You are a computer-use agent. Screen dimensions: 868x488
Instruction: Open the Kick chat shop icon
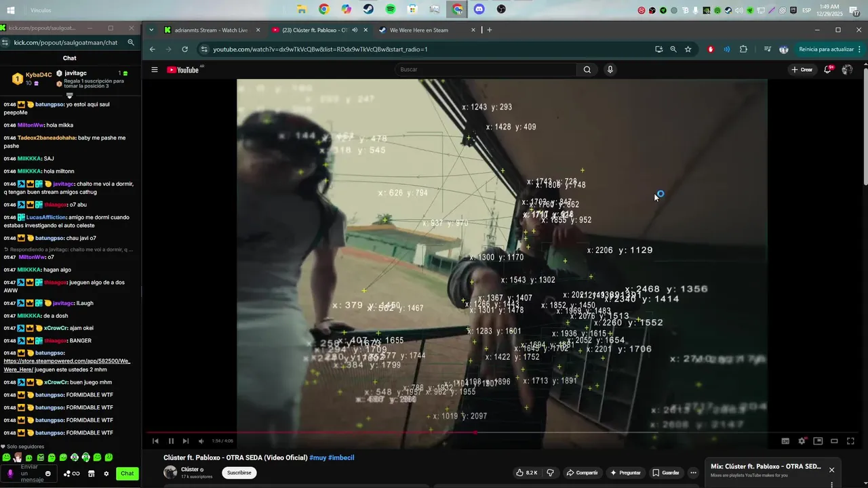92,473
